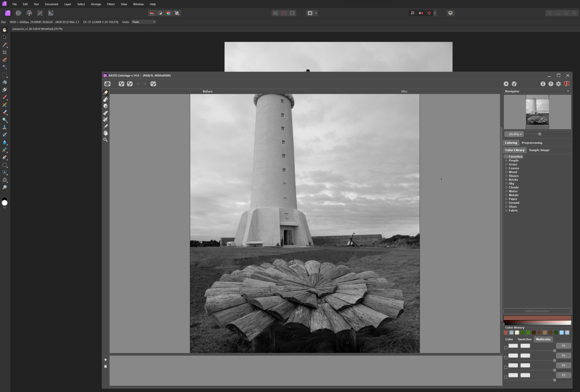Select the Eyedropper tool in Coloriage
The height and width of the screenshot is (392, 580).
point(106,126)
